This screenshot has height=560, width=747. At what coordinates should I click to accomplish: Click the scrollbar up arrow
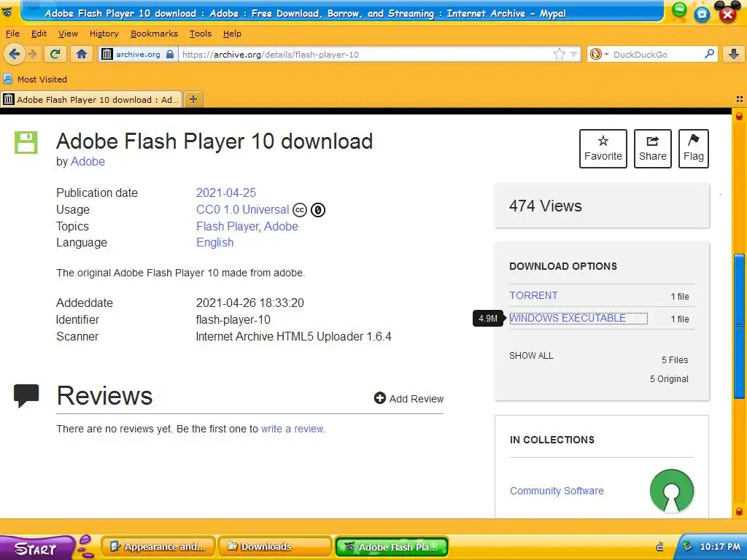coord(740,116)
